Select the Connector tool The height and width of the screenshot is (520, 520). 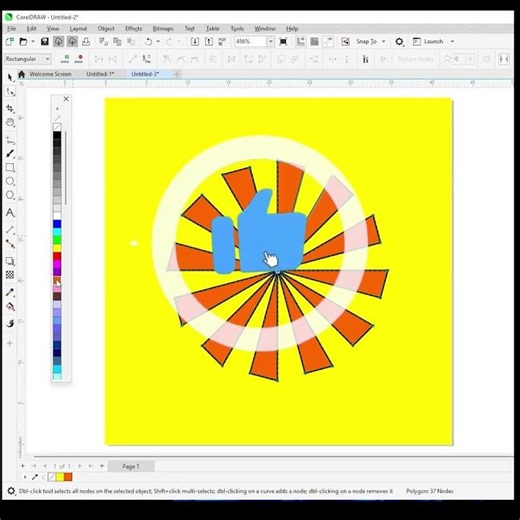click(10, 244)
